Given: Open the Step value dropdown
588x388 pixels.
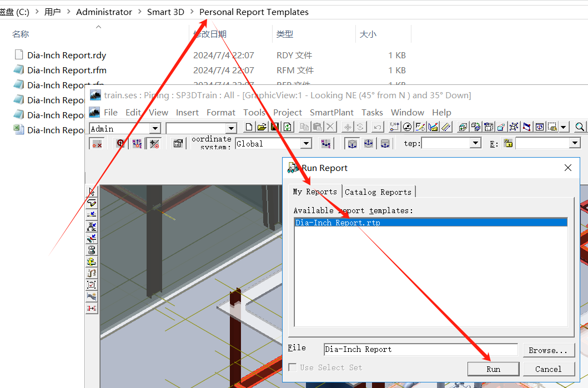Looking at the screenshot, I should click(476, 143).
